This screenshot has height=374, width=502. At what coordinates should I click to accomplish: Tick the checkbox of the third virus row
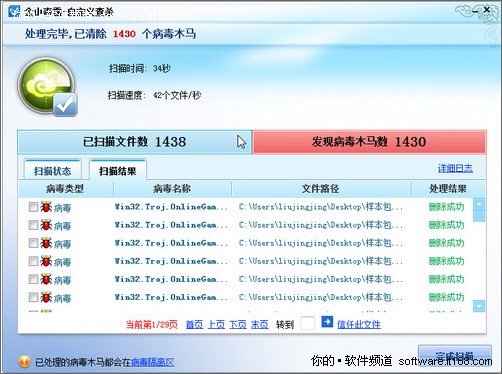(33, 243)
